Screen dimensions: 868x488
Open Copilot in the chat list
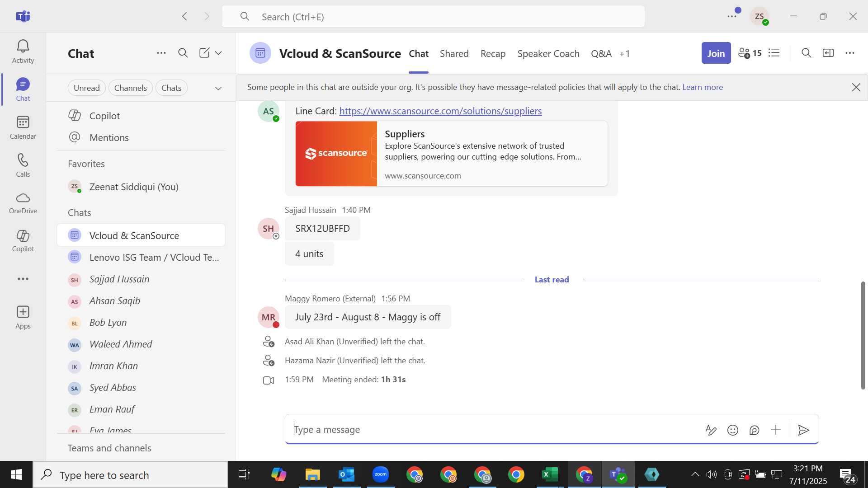[141, 116]
